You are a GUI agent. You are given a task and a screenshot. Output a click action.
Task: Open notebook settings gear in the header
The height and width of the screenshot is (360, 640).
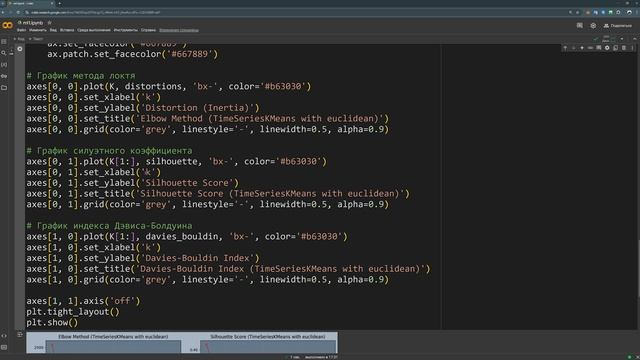(593, 26)
